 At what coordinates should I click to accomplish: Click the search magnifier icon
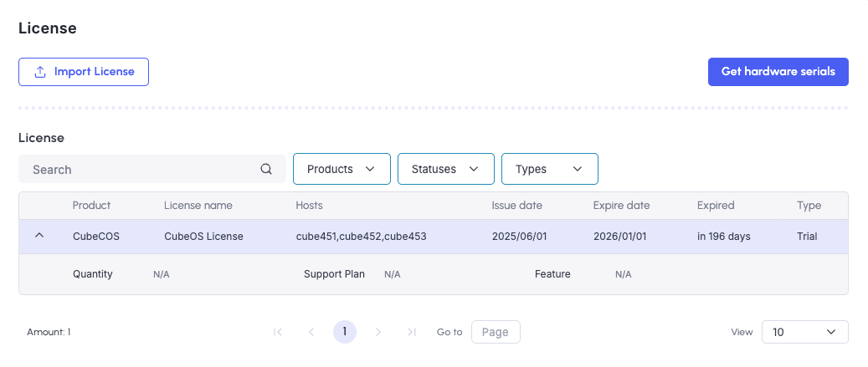266,169
